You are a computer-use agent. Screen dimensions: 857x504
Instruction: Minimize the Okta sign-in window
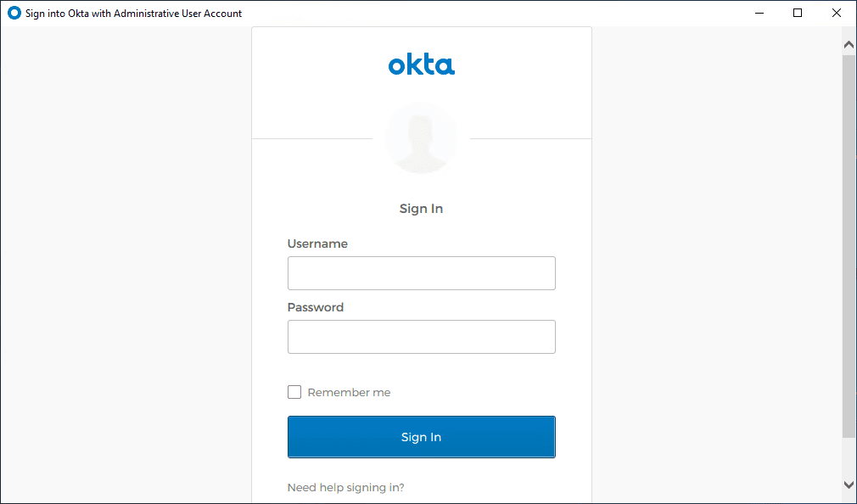pyautogui.click(x=759, y=14)
